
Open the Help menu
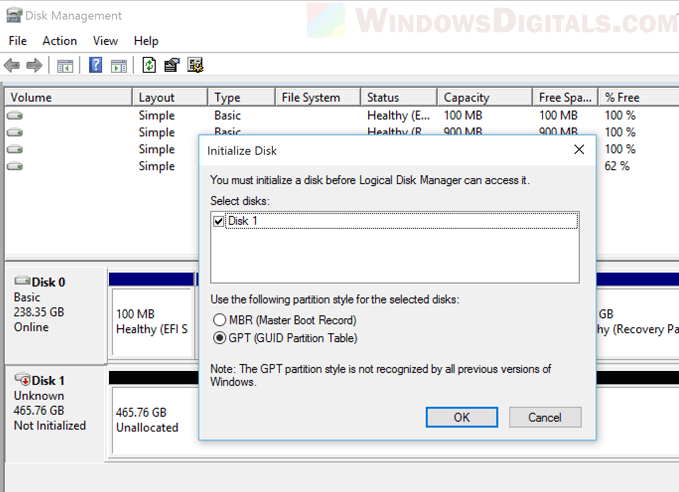click(146, 41)
